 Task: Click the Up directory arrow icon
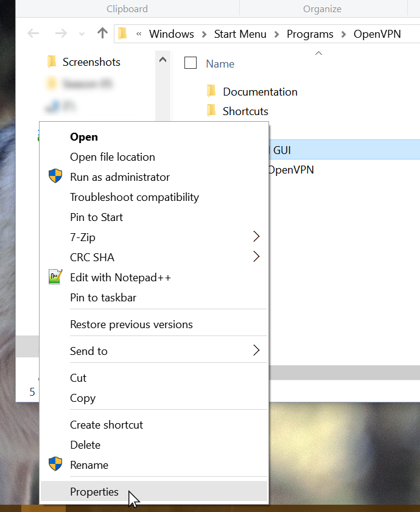pos(102,33)
